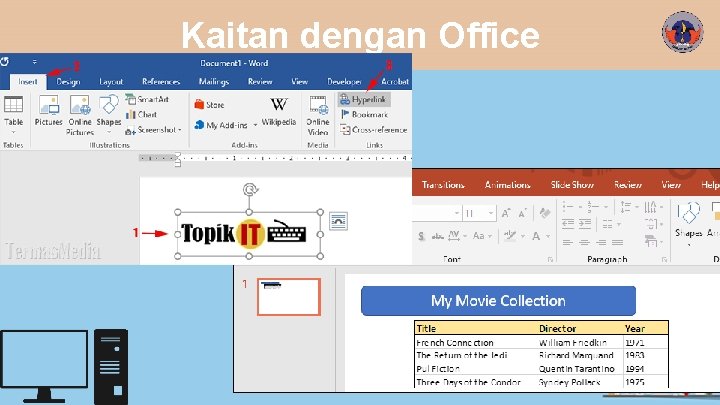
Task: Choose Online Pictures in Word ribbon
Action: pos(80,115)
